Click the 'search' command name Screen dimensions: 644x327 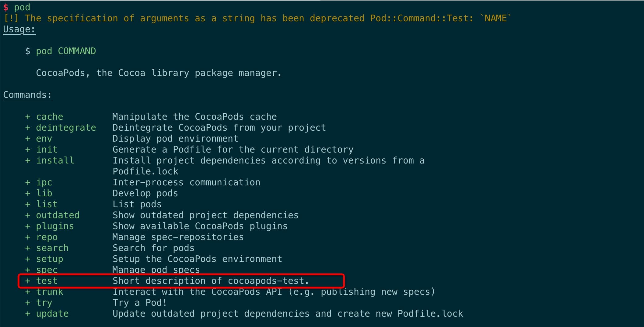click(x=52, y=248)
